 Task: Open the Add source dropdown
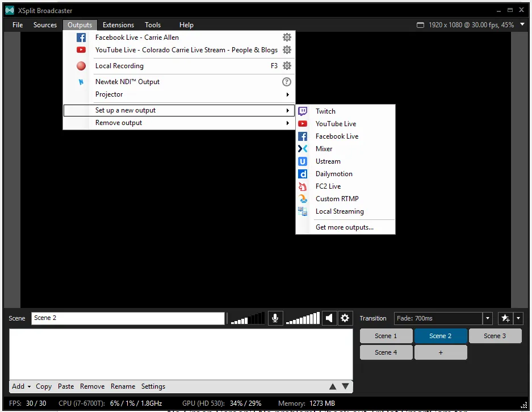point(22,386)
